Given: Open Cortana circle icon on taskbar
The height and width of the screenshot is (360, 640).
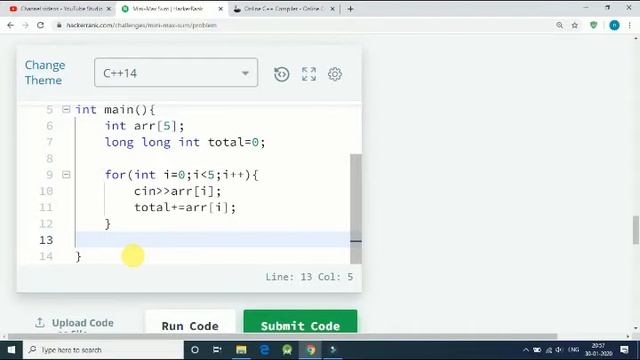Looking at the screenshot, I should [195, 350].
